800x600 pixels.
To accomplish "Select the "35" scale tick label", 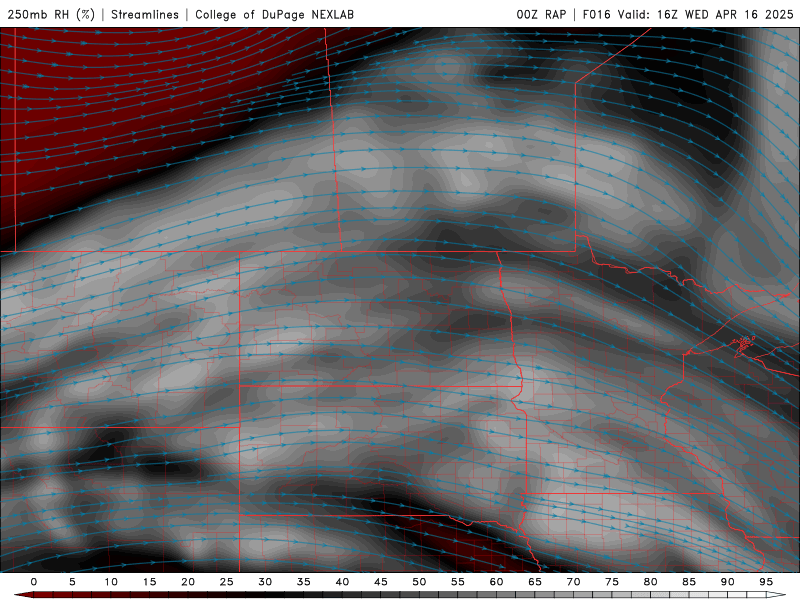I will click(x=304, y=582).
